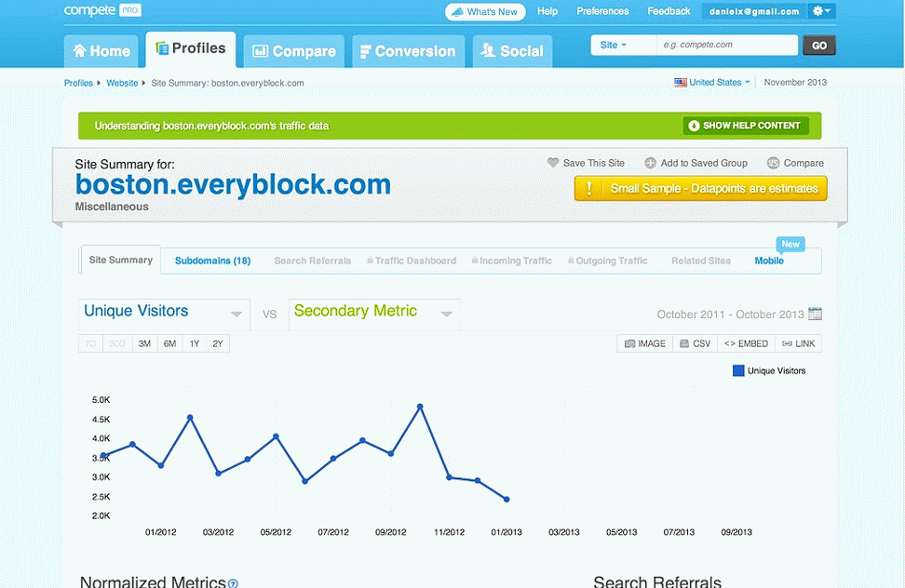The image size is (905, 588).
Task: Open the locked Outgoing Traffic tab
Action: (608, 261)
